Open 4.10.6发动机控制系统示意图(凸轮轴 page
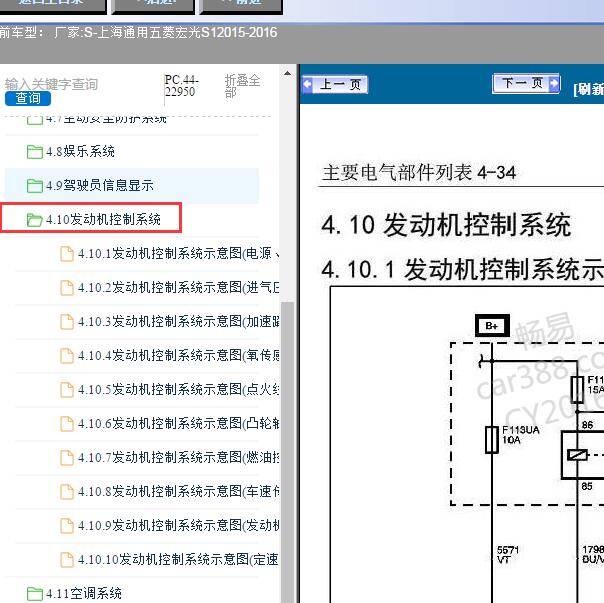Image resolution: width=604 pixels, height=603 pixels. [179, 423]
